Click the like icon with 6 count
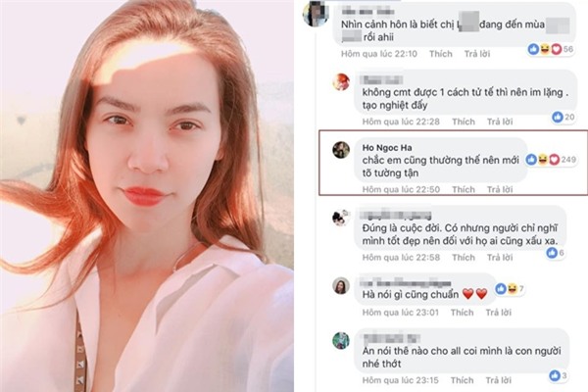Image resolution: width=588 pixels, height=392 pixels. coord(556,253)
